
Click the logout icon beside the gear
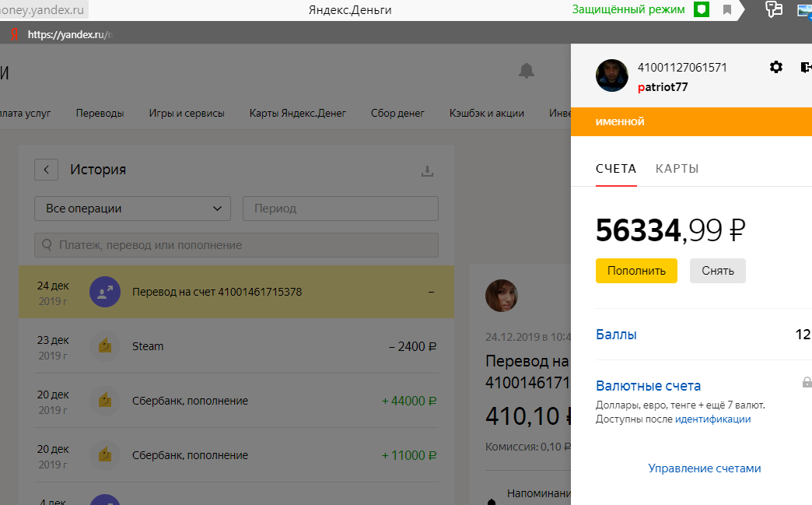tap(805, 68)
